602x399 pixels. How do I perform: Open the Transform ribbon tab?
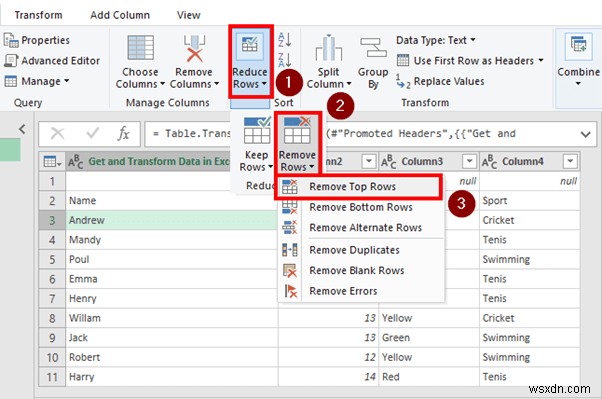click(x=38, y=15)
